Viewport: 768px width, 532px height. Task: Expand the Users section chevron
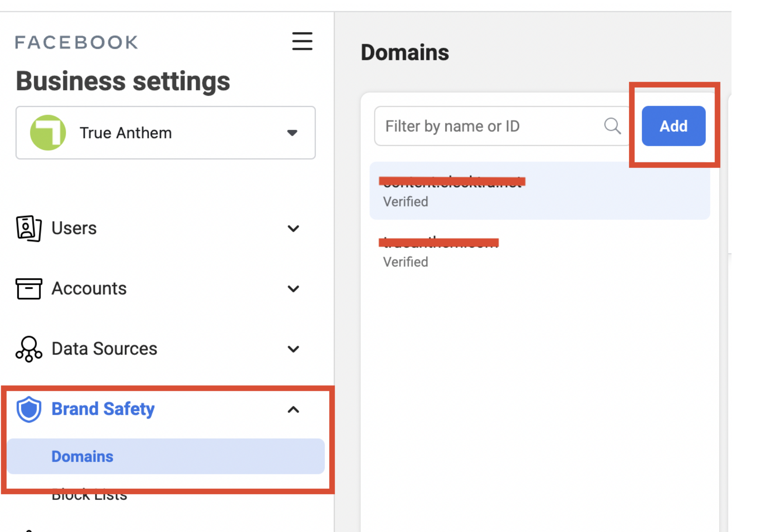pos(293,228)
